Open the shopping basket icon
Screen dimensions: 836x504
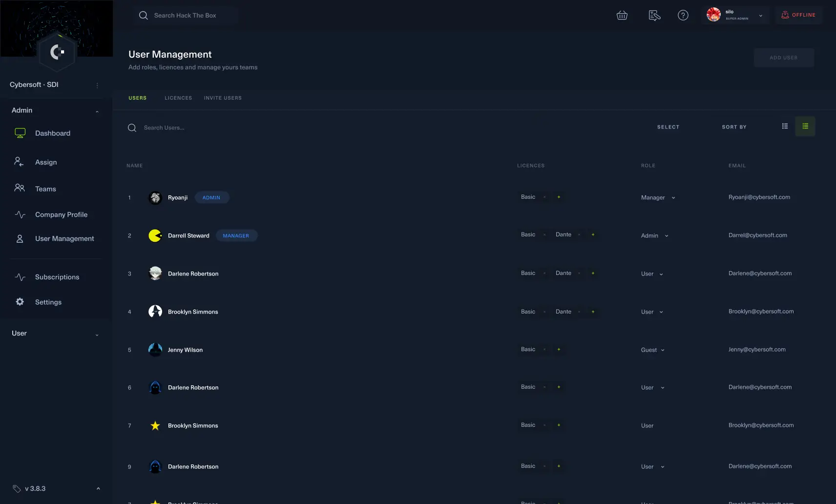622,16
